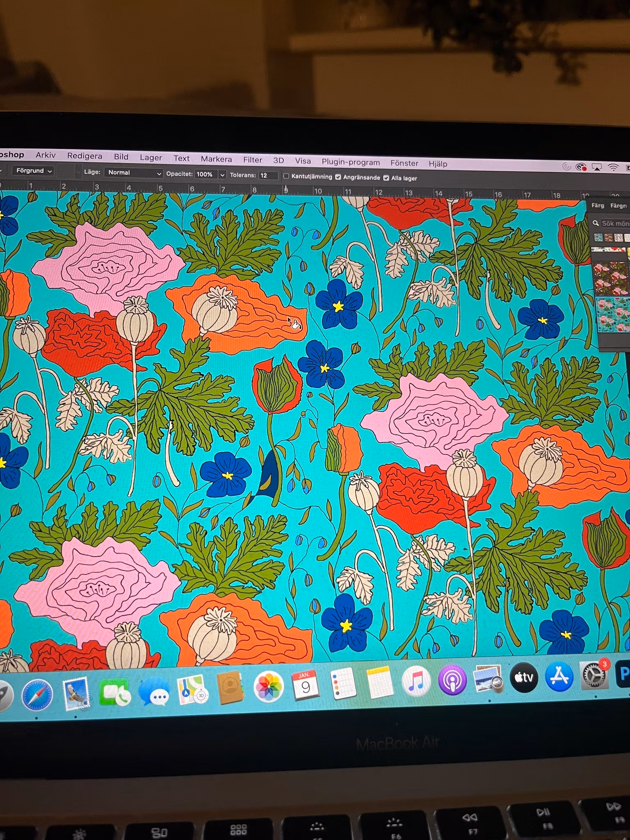630x840 pixels.
Task: Open the App Store icon
Action: tap(559, 677)
